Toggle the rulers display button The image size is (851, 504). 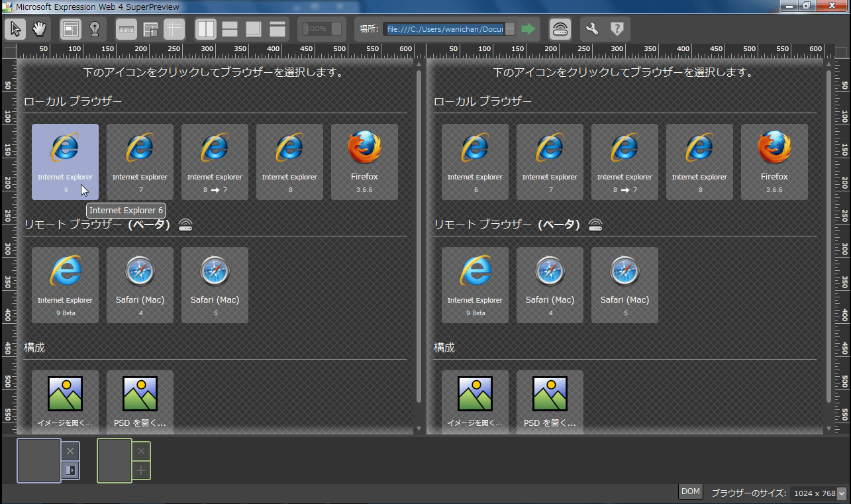click(126, 29)
